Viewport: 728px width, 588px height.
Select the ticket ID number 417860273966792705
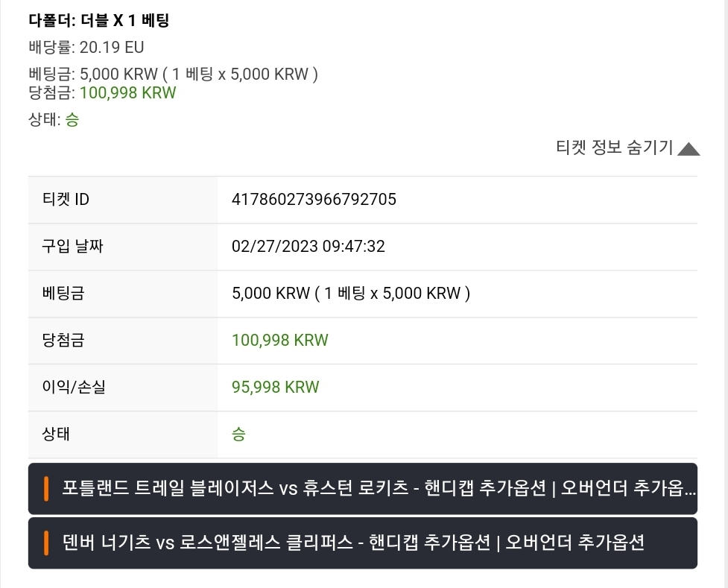(x=314, y=200)
